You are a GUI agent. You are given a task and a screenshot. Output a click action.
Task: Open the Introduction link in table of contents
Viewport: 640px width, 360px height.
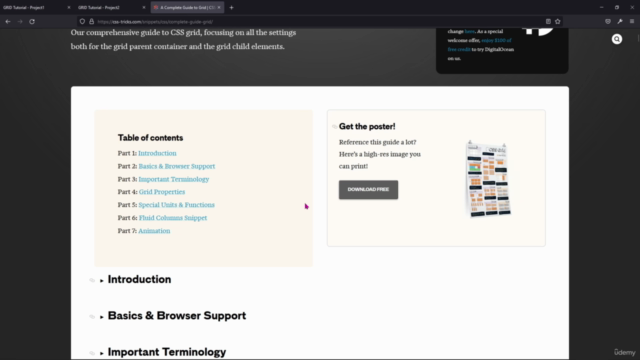(157, 153)
